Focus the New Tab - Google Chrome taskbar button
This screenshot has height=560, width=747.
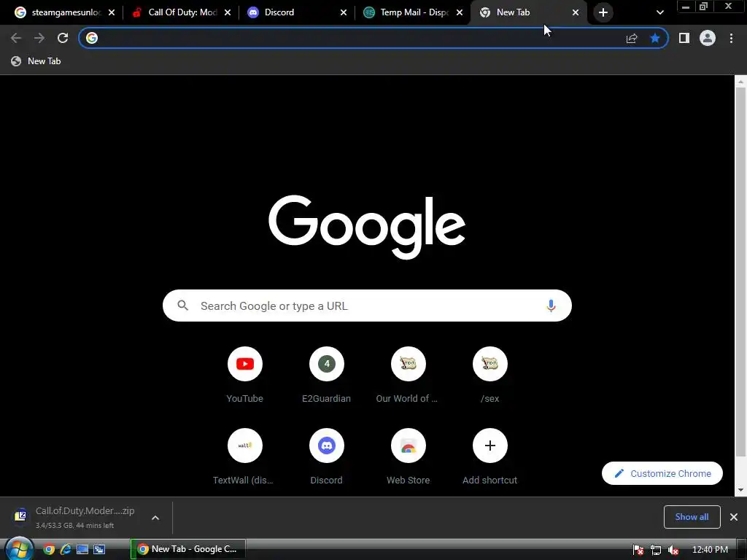[x=189, y=549]
